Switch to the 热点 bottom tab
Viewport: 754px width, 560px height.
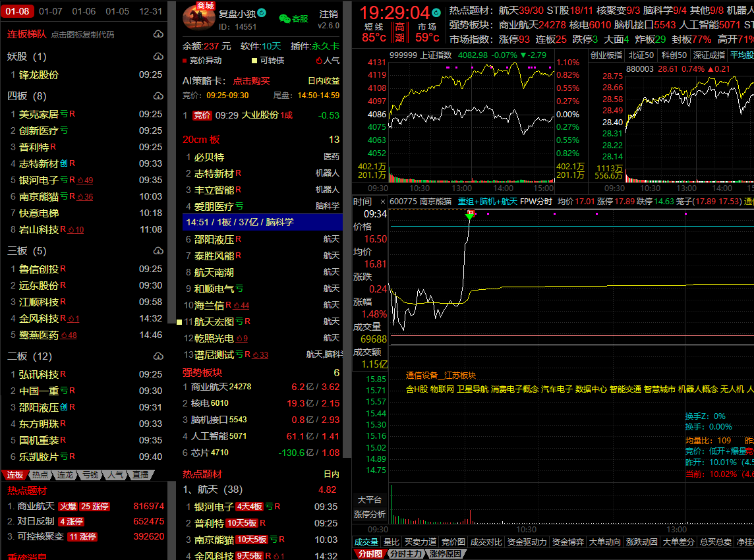(x=40, y=474)
